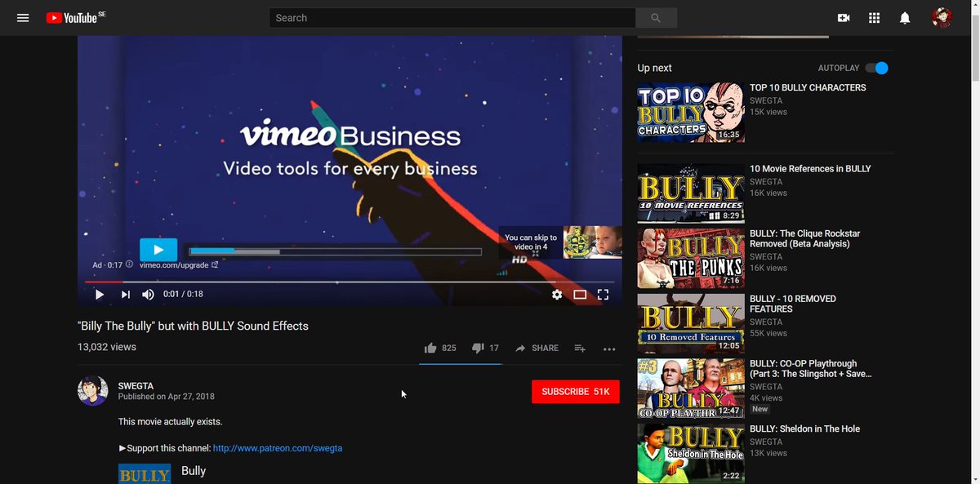The image size is (980, 484).
Task: Subscribe to the SWEGTA channel
Action: click(x=576, y=392)
